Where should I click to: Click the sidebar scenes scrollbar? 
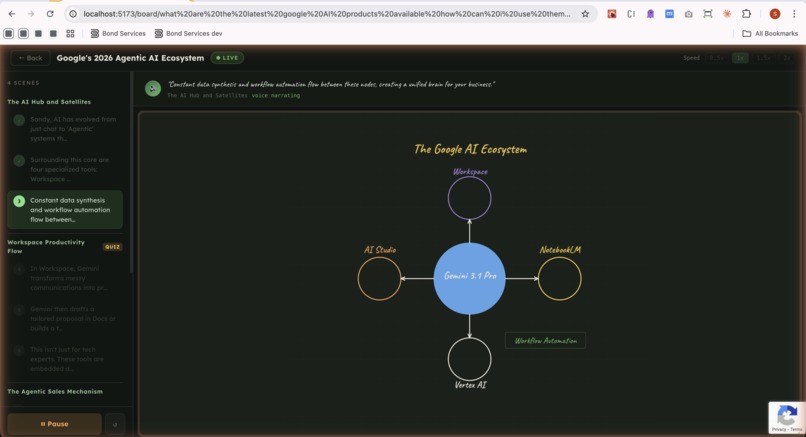[132, 172]
